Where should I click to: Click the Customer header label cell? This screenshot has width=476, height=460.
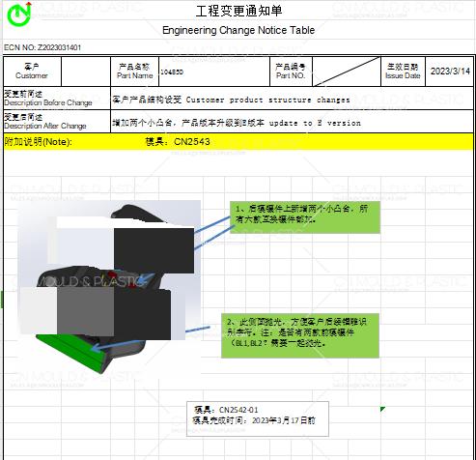click(32, 72)
